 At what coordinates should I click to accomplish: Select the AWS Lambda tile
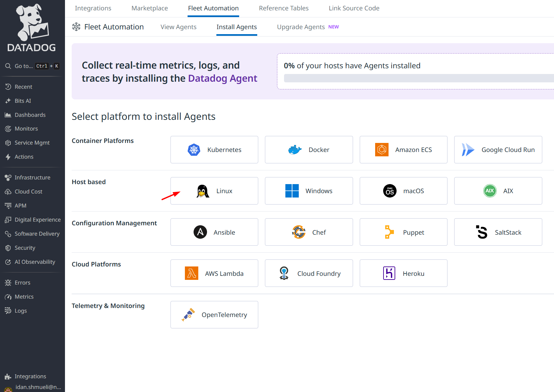(214, 273)
